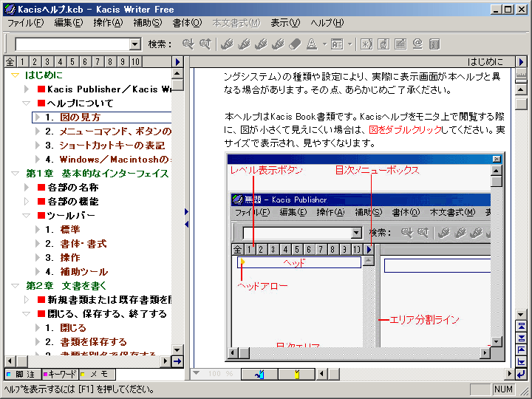532x399 pixels.
Task: Click the insert table grid icon
Action: [x=400, y=44]
